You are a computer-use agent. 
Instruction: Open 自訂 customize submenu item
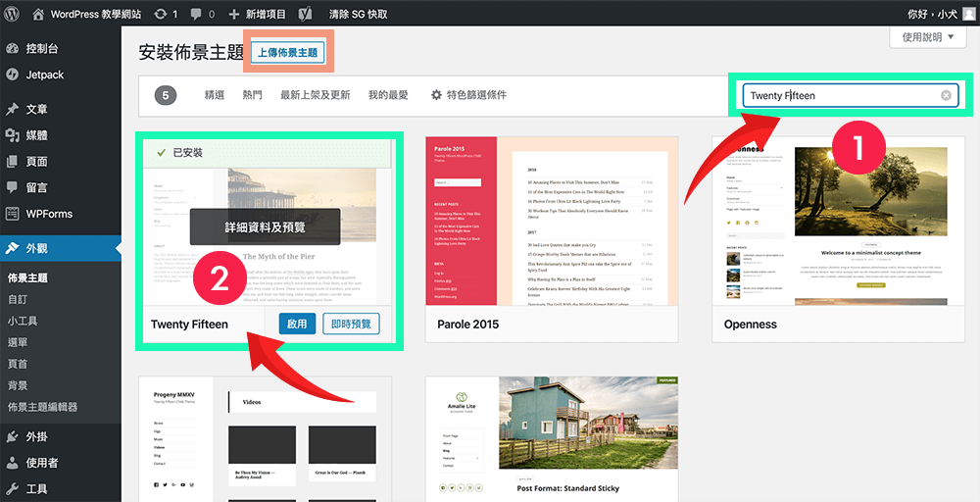(x=18, y=299)
